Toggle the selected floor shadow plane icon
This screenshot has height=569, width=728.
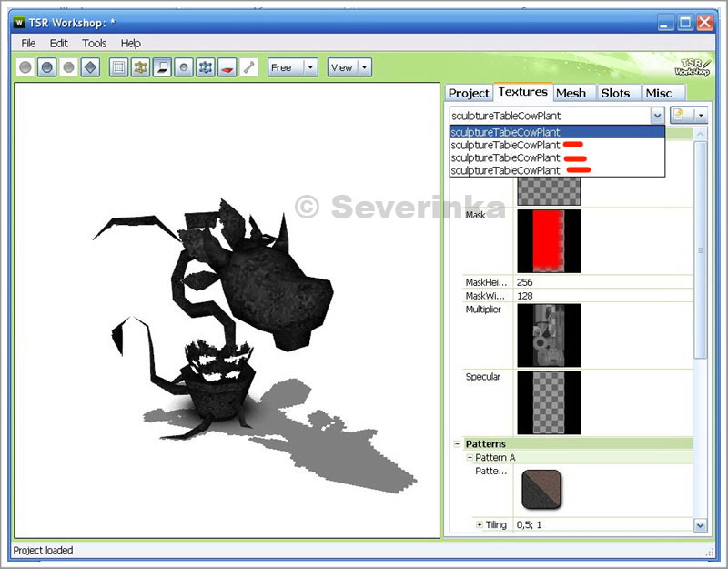coord(162,67)
